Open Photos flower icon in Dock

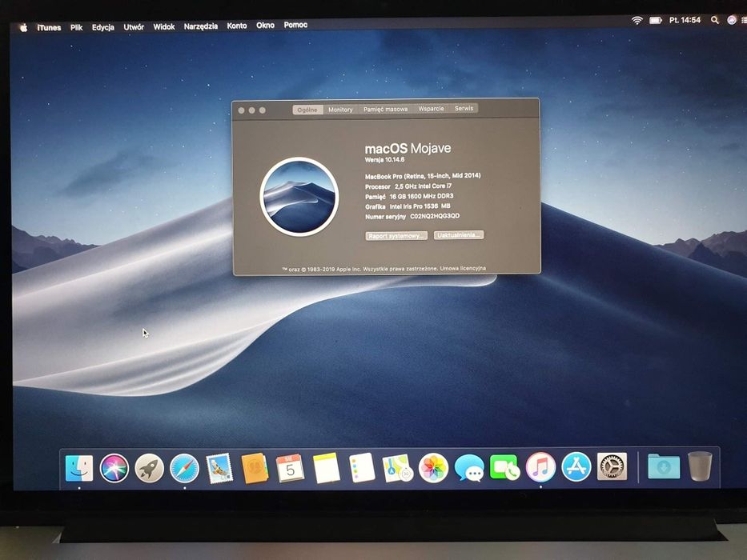click(433, 468)
